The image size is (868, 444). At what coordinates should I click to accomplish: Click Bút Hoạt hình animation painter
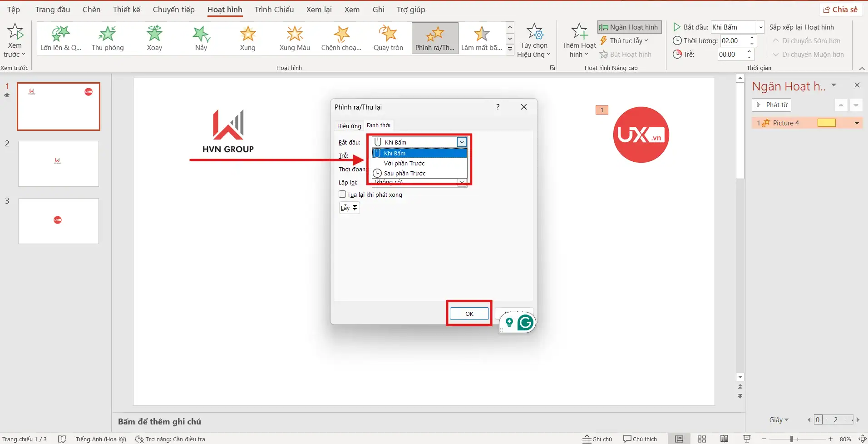(x=626, y=55)
